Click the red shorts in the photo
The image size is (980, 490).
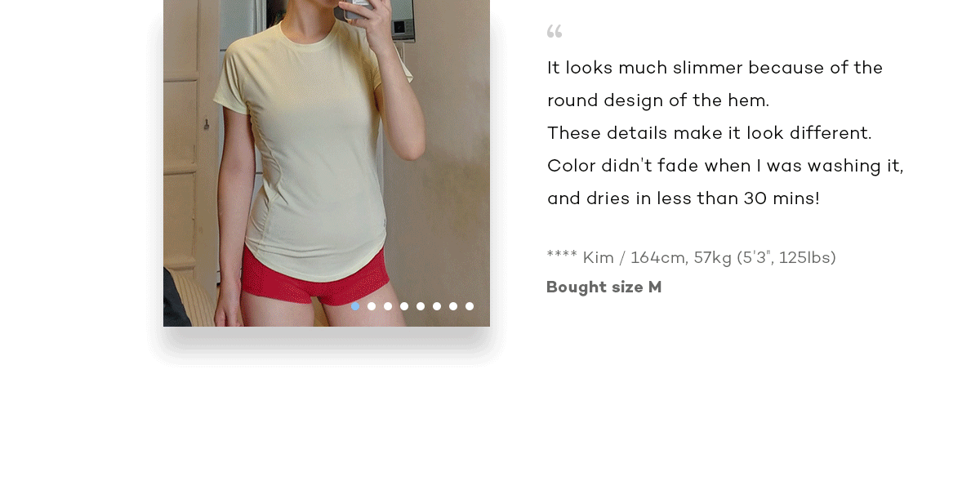(314, 278)
